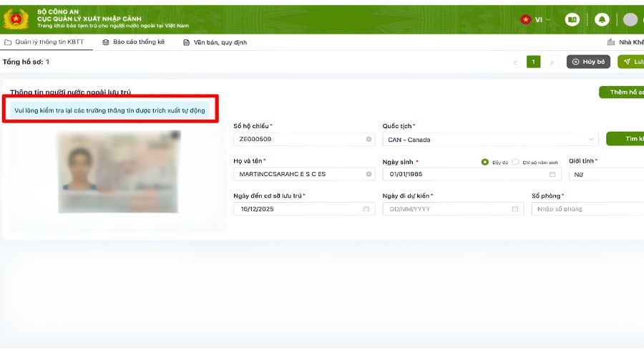Go to previous page arrow
Screen dimensions: 644x358
point(515,62)
